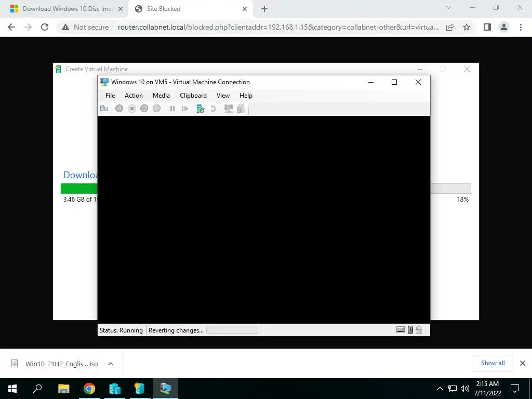The height and width of the screenshot is (399, 532).
Task: Bookmark this page with the star icon
Action: tap(467, 27)
